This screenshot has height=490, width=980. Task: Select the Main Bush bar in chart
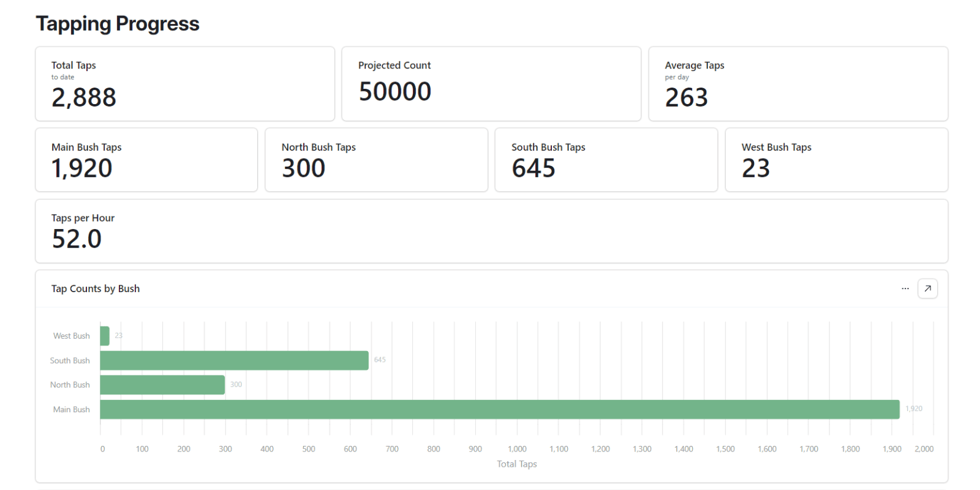tap(499, 409)
